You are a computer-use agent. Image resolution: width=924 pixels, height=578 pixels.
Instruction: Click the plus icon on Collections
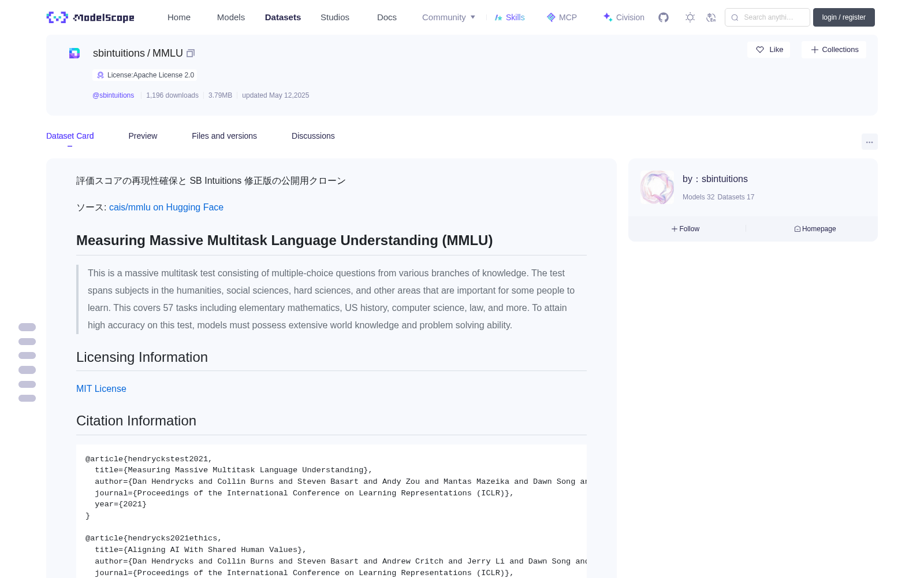[815, 50]
